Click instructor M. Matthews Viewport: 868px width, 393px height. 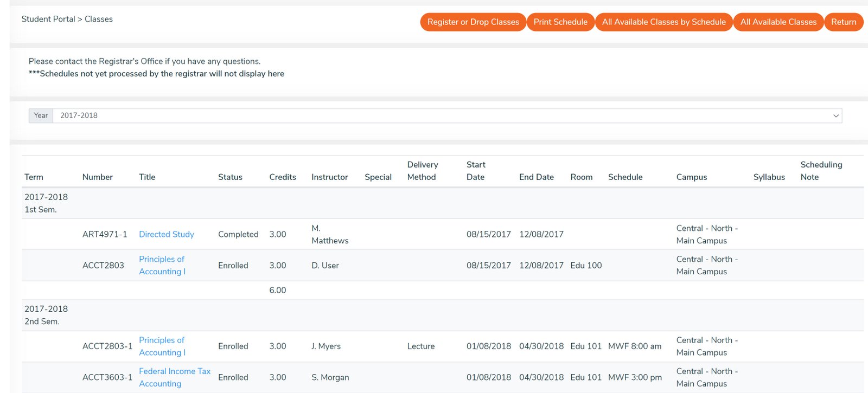[330, 234]
